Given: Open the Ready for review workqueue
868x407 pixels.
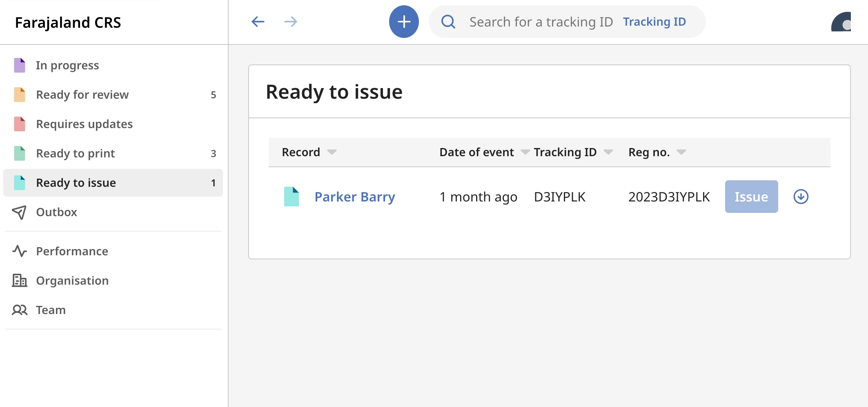Looking at the screenshot, I should tap(82, 95).
